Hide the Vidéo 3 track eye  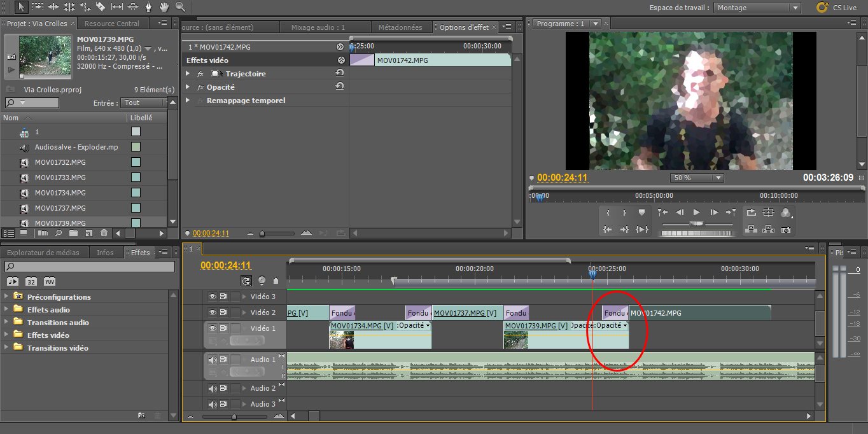tap(213, 297)
